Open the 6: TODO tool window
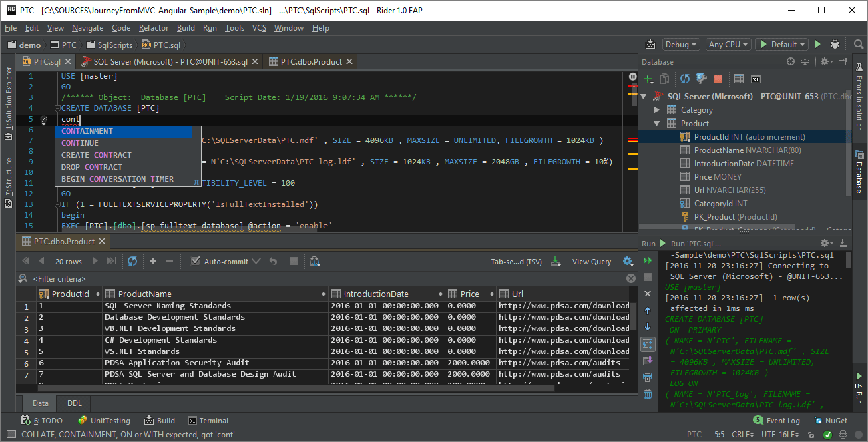The height and width of the screenshot is (442, 868). [x=42, y=421]
